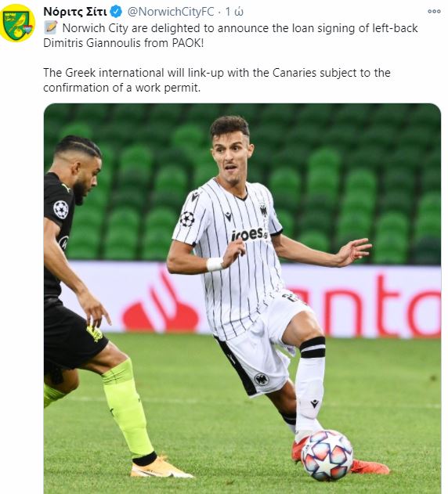Click the opponent's neon yellow sock

click(x=128, y=409)
